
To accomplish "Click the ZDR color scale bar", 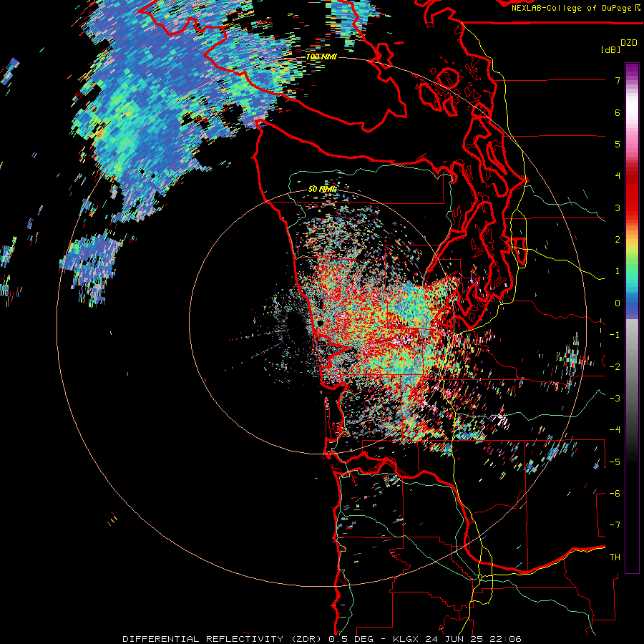I will (632, 318).
